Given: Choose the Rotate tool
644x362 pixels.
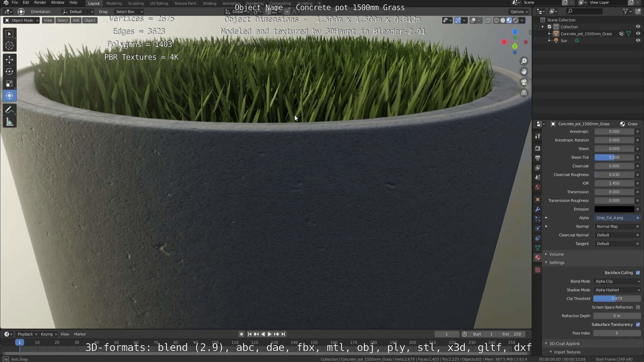Looking at the screenshot, I should (9, 72).
